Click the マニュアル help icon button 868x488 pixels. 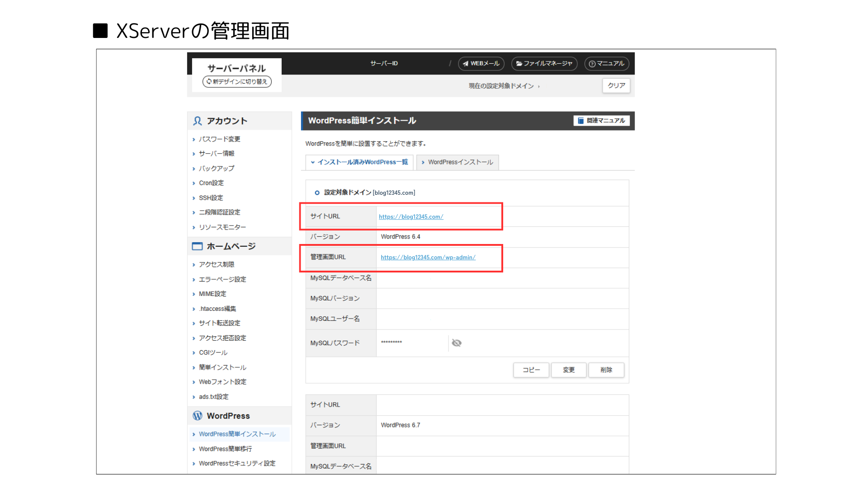point(607,64)
